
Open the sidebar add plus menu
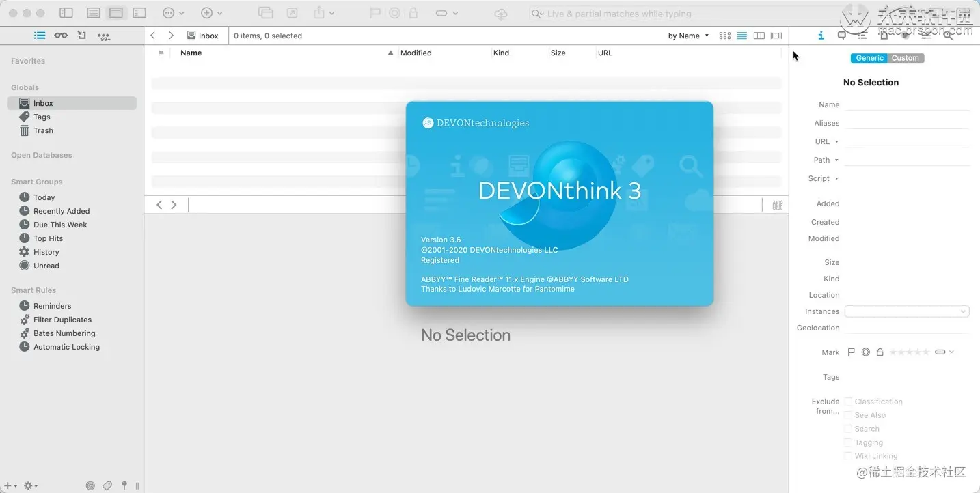pos(10,485)
